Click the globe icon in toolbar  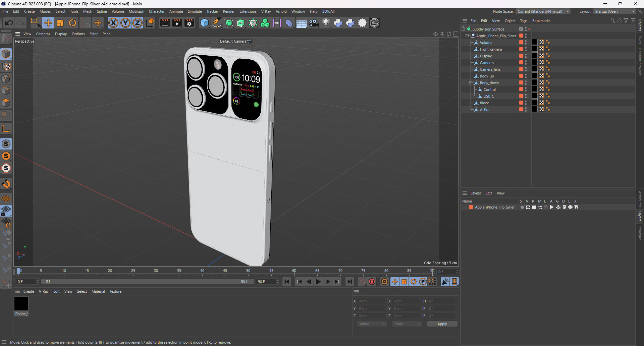[x=374, y=23]
